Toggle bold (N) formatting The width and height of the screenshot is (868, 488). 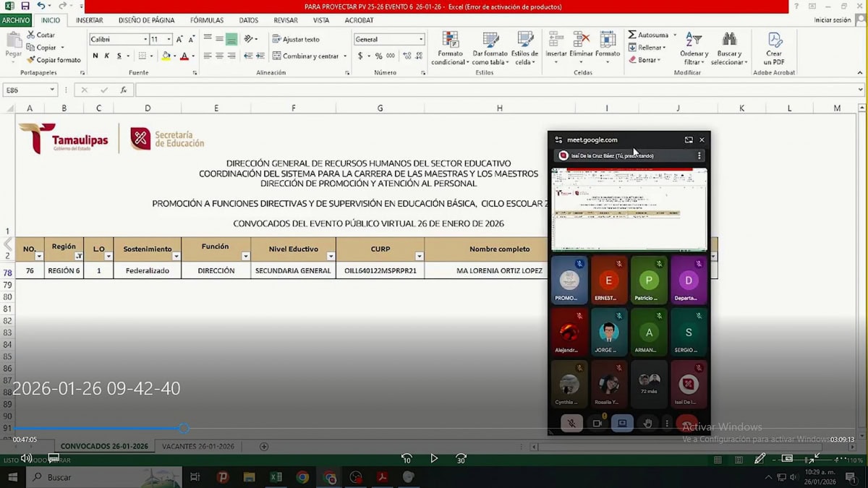coord(95,56)
